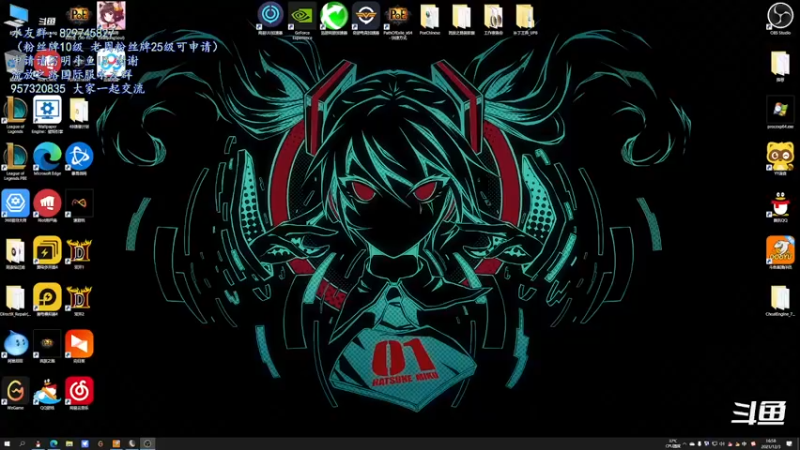The width and height of the screenshot is (800, 450).
Task: Click highlighted active app on taskbar
Action: click(x=147, y=444)
